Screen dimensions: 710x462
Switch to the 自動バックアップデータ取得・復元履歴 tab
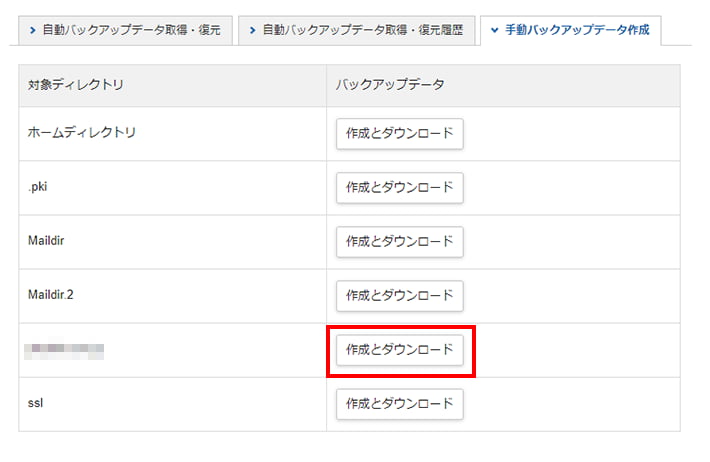click(x=356, y=31)
